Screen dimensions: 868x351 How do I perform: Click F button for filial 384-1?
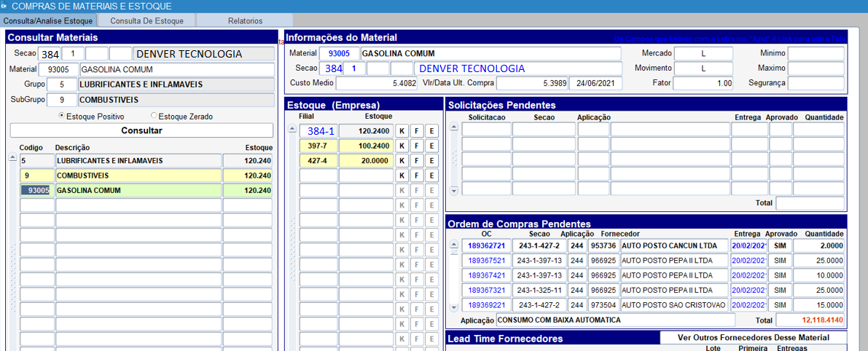(x=416, y=131)
